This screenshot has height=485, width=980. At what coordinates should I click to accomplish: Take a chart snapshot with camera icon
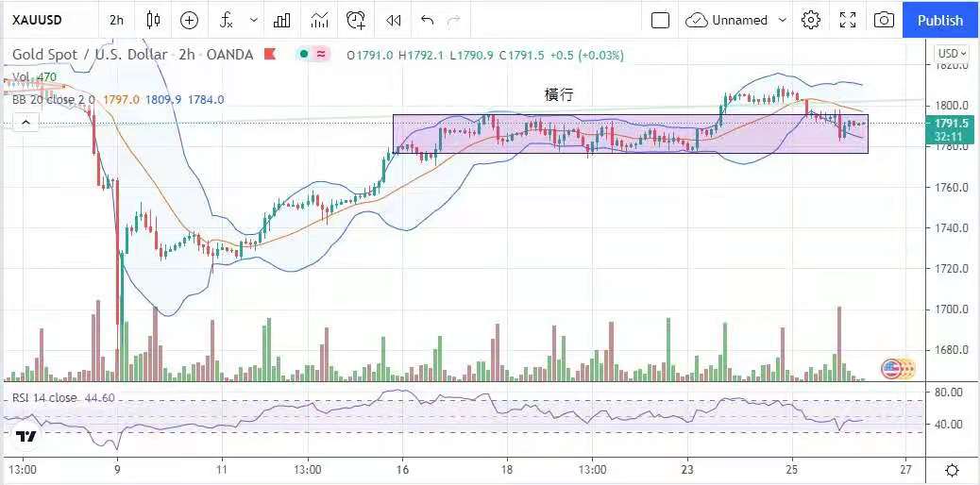point(884,20)
